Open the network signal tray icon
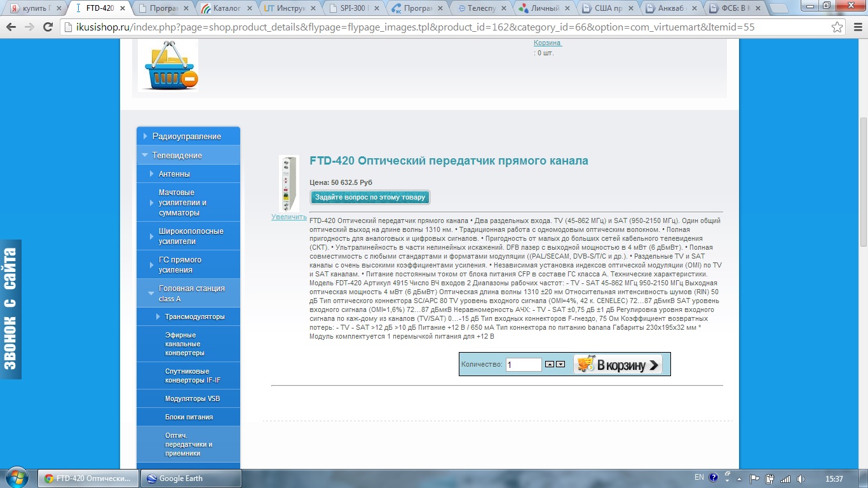868x488 pixels. [x=785, y=478]
